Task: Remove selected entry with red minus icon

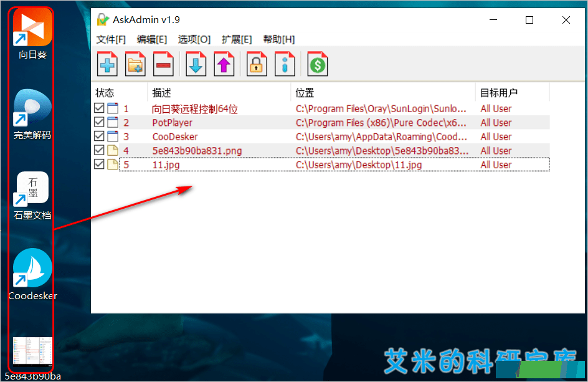Action: [x=163, y=64]
